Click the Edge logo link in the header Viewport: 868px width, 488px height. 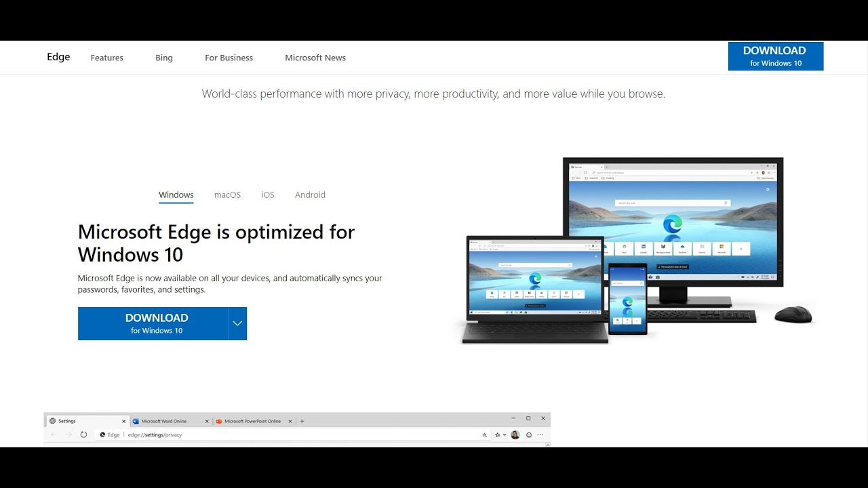coord(58,57)
